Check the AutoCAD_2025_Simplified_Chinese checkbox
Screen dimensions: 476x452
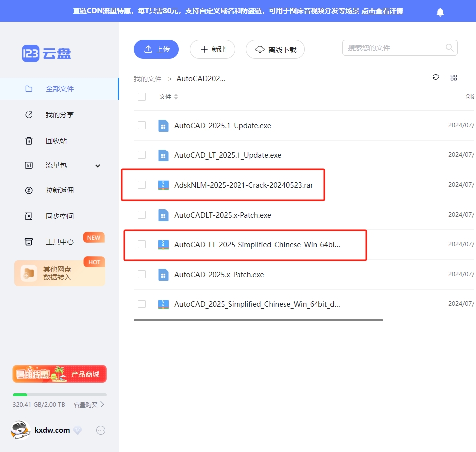point(142,303)
